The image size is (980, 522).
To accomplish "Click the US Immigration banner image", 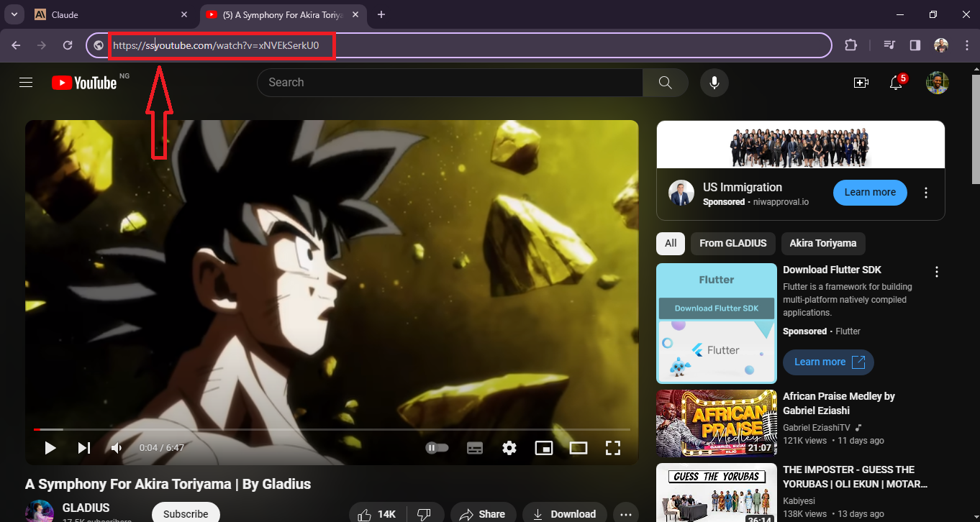I will tap(801, 145).
